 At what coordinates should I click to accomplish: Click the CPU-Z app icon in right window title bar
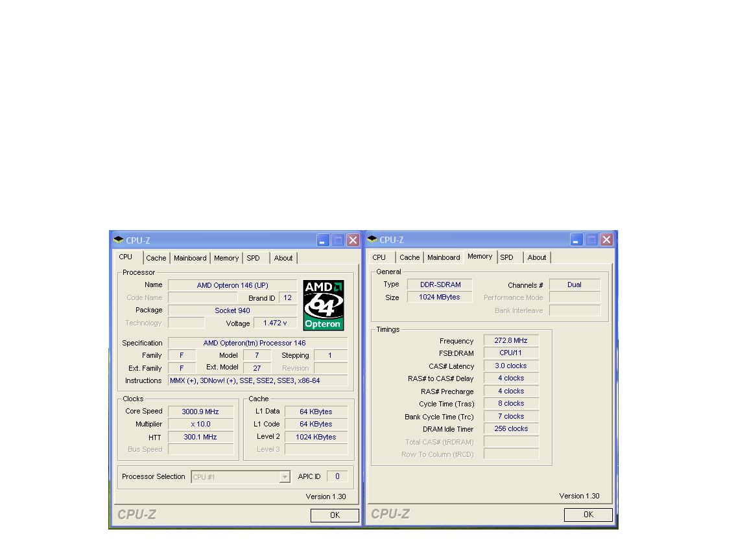[372, 240]
